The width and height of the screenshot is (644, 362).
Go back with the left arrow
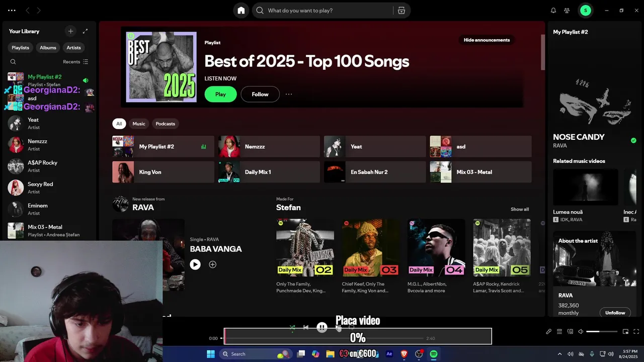click(x=28, y=10)
